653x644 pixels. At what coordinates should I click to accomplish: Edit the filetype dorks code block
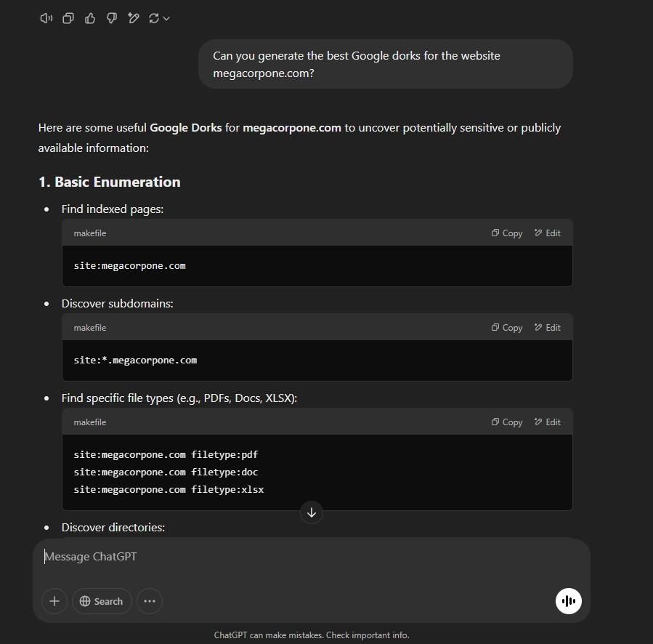coord(547,422)
